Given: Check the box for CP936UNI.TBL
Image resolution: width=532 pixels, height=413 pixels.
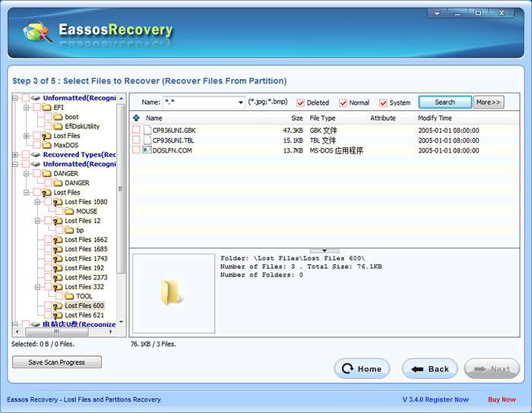Looking at the screenshot, I should (136, 140).
